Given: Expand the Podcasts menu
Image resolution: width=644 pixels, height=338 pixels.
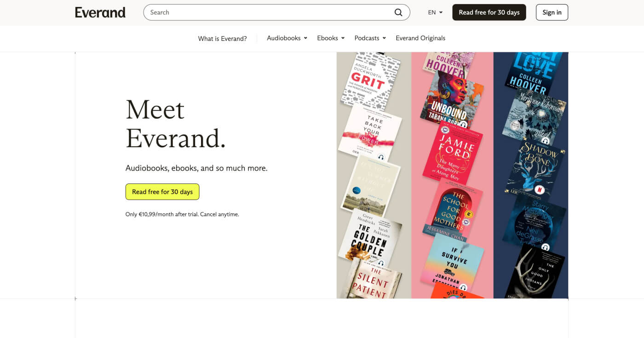Looking at the screenshot, I should [x=370, y=38].
